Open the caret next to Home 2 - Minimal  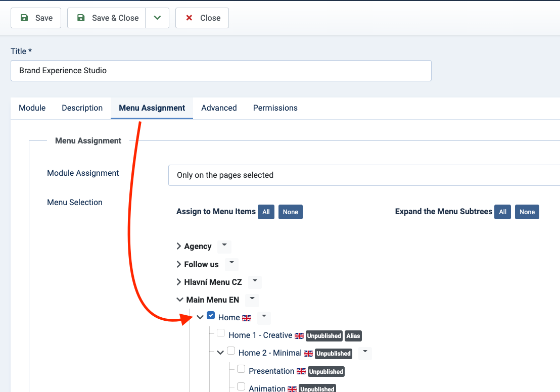[365, 353]
